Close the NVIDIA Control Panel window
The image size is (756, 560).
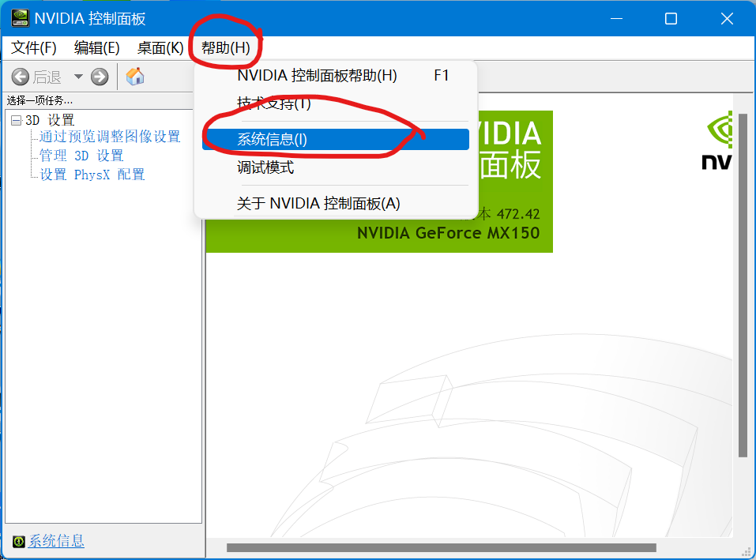727,19
